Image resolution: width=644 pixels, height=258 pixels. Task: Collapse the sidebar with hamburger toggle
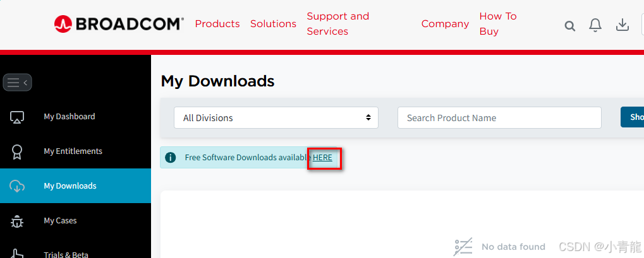(17, 83)
